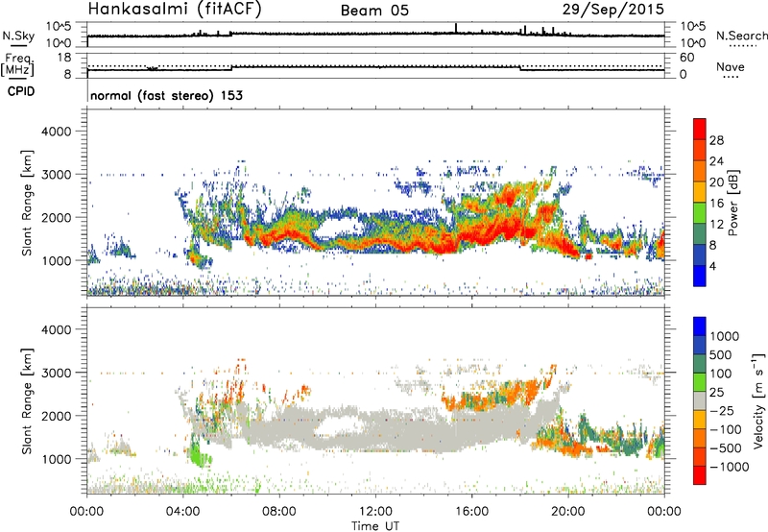Click the Time UT axis label
This screenshot has width=768, height=532.
[375, 526]
